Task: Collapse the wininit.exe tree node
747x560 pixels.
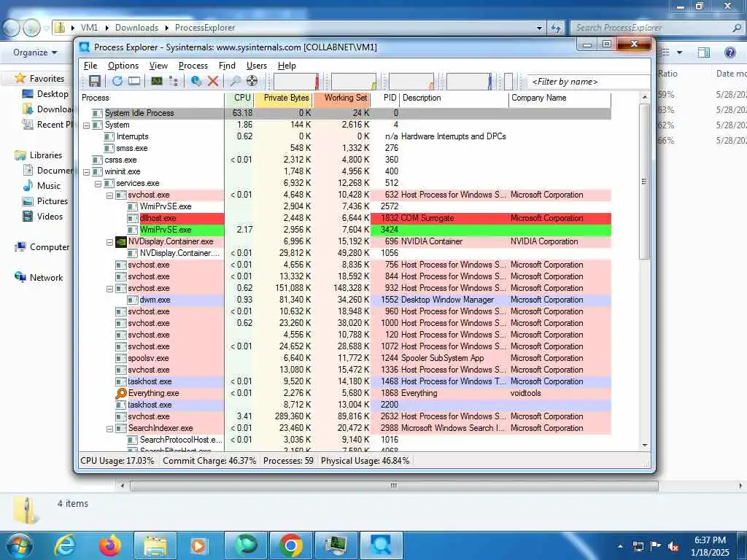Action: (x=86, y=172)
